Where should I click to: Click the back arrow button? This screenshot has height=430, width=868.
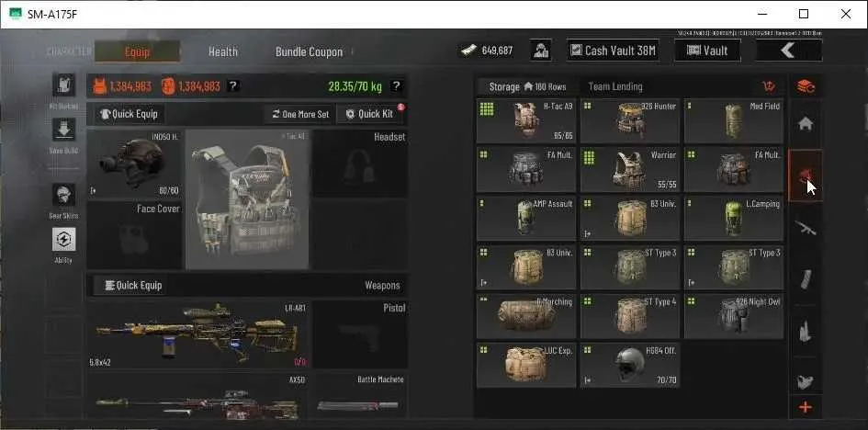[x=788, y=51]
